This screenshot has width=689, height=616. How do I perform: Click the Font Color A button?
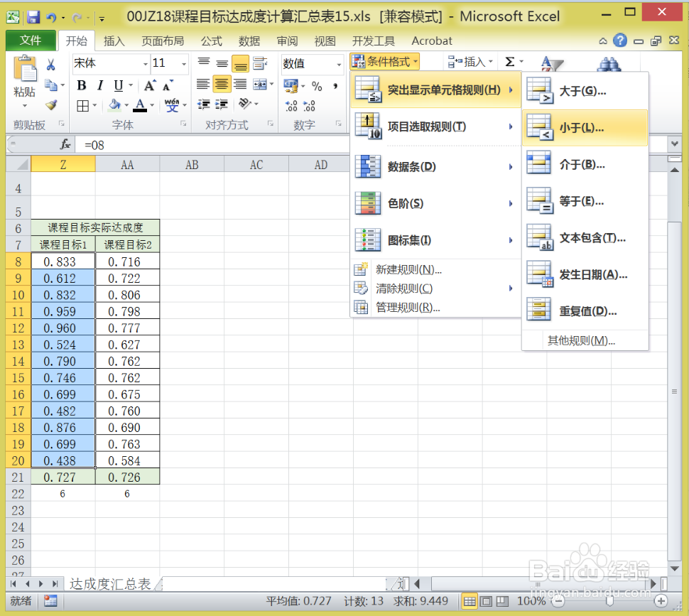tap(140, 105)
